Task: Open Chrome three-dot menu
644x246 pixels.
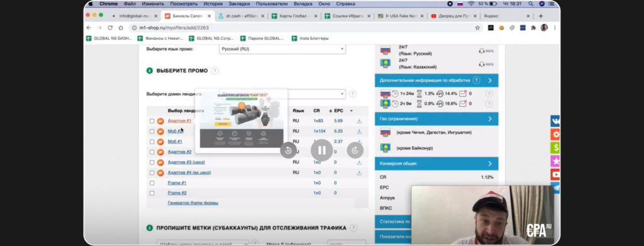Action: coord(555,28)
